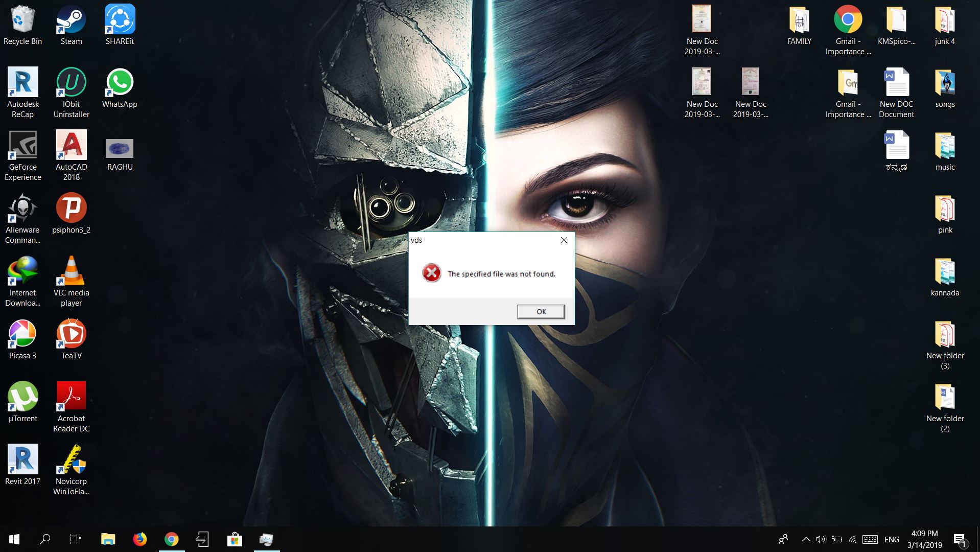Select the Autodesk ReCap icon
Image resolution: width=980 pixels, height=552 pixels.
[x=22, y=93]
